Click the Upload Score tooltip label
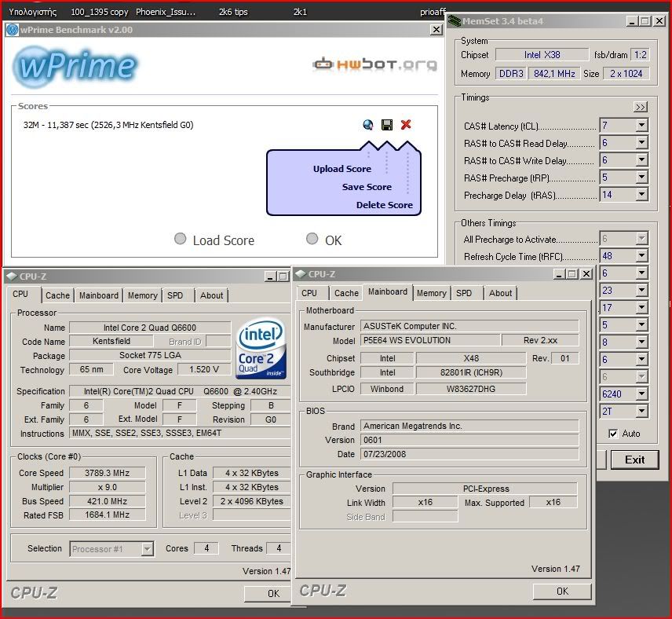Screen dimensions: 672x619 [x=342, y=169]
